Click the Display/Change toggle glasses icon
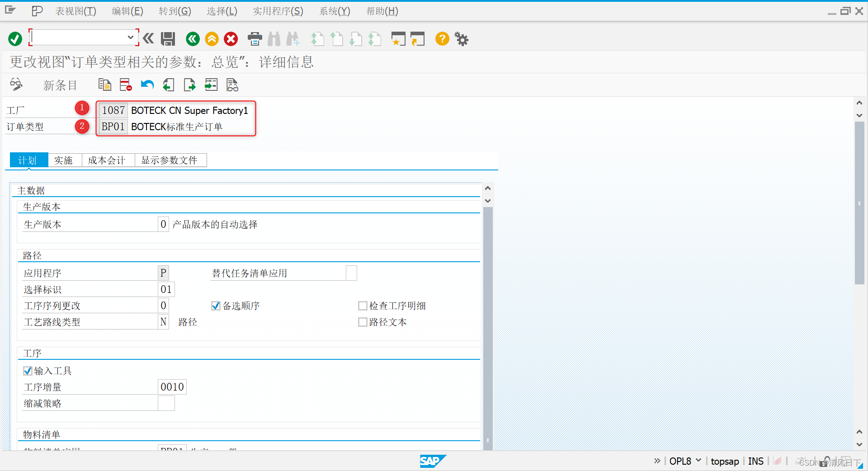Screen dimensions: 868x471 pyautogui.click(x=17, y=85)
